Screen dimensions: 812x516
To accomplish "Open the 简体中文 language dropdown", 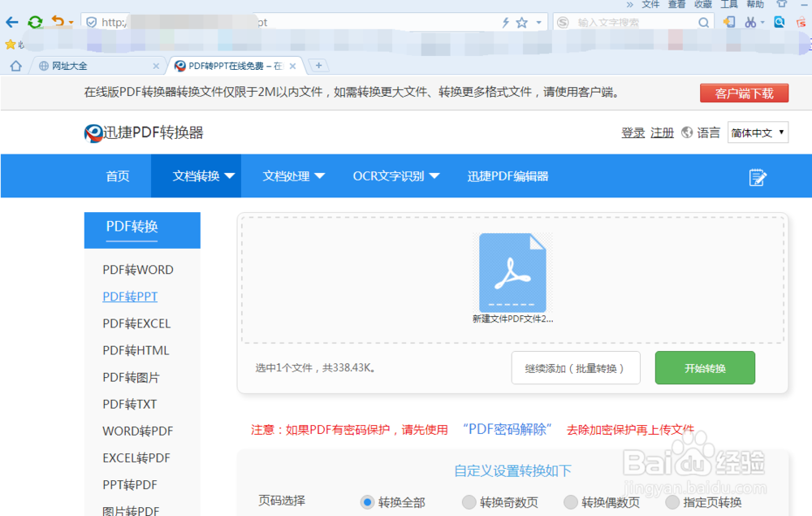I will [758, 132].
